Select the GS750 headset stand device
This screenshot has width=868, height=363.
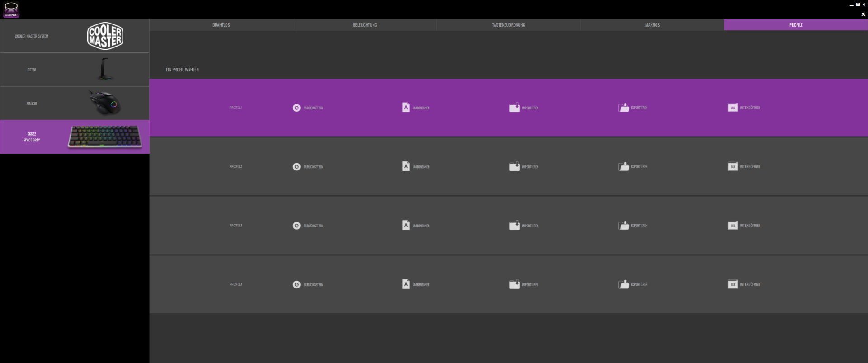click(75, 70)
